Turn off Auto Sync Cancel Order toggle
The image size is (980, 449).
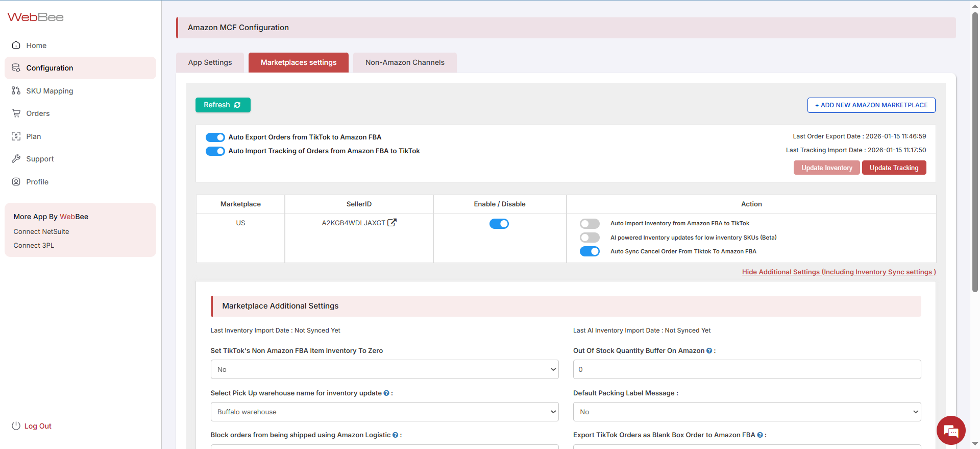[590, 251]
